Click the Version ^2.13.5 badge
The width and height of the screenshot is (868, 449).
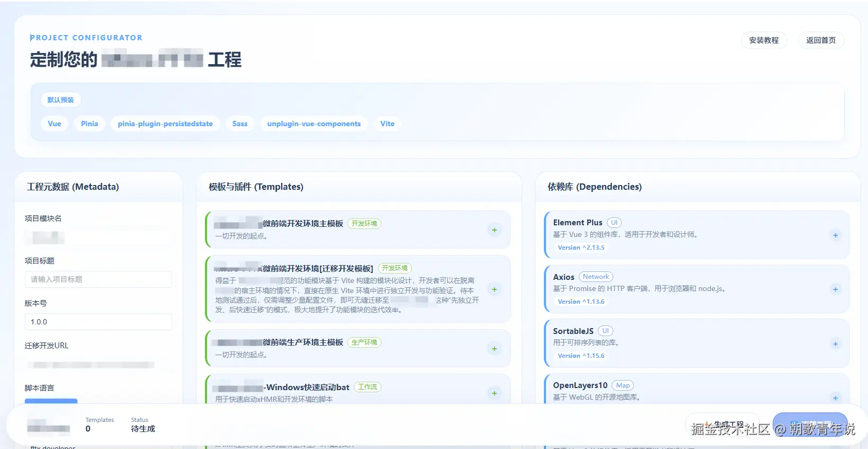tap(581, 248)
